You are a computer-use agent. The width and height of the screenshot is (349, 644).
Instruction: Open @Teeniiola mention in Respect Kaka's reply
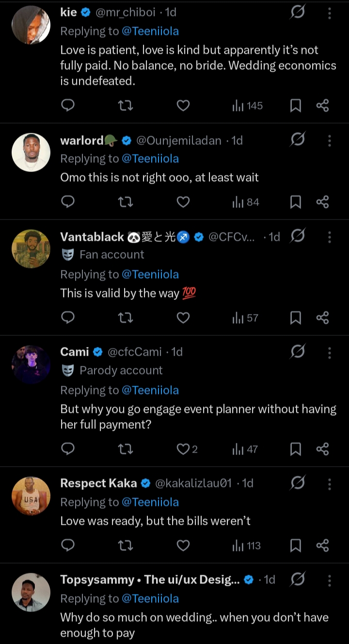tap(150, 502)
